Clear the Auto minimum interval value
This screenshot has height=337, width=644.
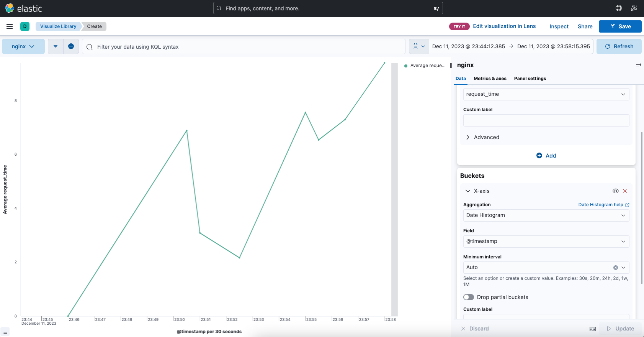pos(616,268)
